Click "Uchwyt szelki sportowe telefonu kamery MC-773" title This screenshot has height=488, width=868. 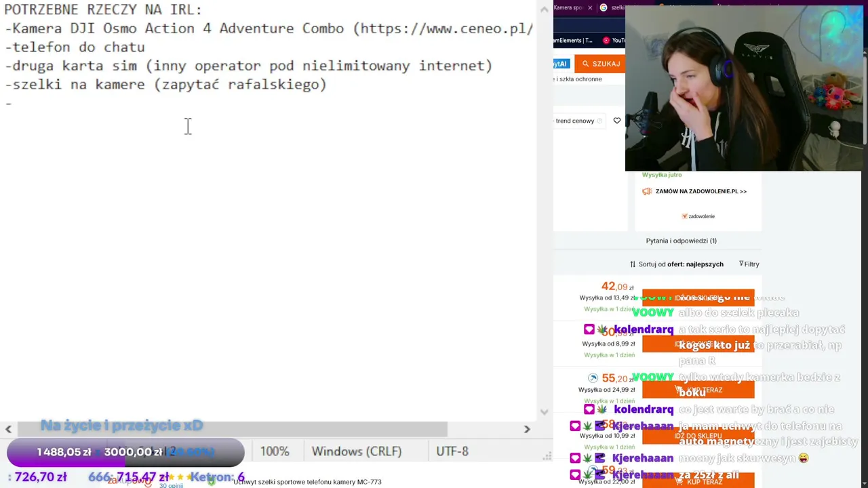click(x=307, y=482)
